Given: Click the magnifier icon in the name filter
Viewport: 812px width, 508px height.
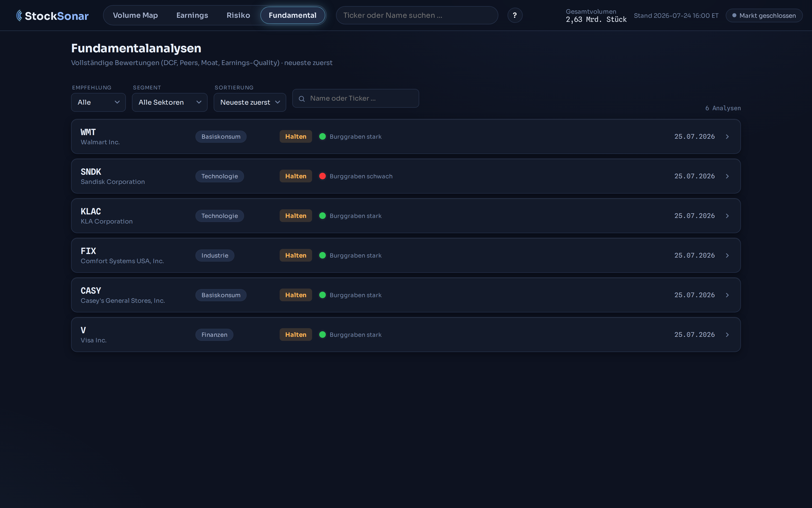Looking at the screenshot, I should point(302,99).
